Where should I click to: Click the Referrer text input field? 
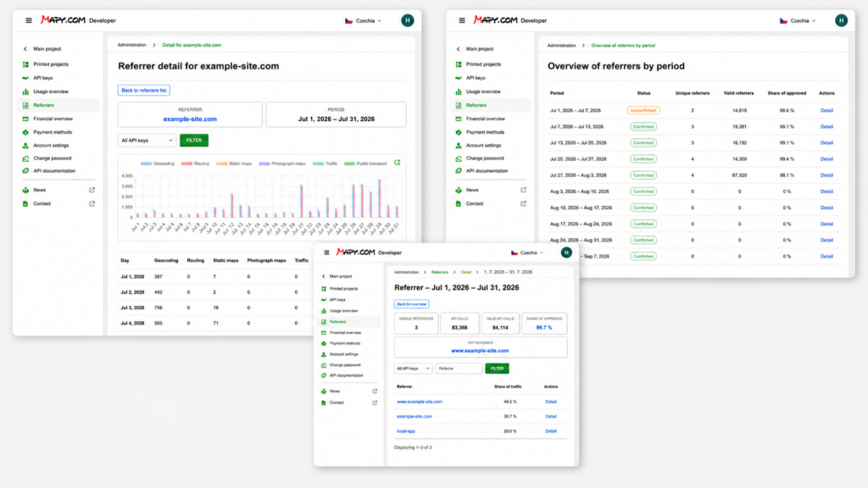459,369
